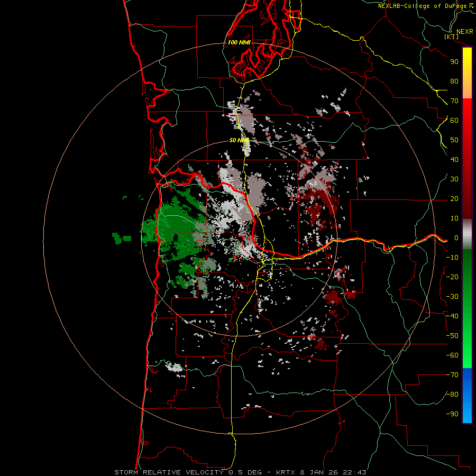Click the NEXLAB-College of DuPage credit text
Image resolution: width=476 pixels, height=476 pixels.
(x=427, y=6)
